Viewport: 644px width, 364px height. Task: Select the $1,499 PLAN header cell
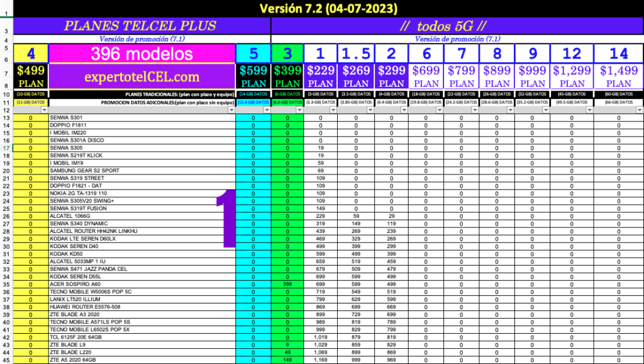click(619, 76)
